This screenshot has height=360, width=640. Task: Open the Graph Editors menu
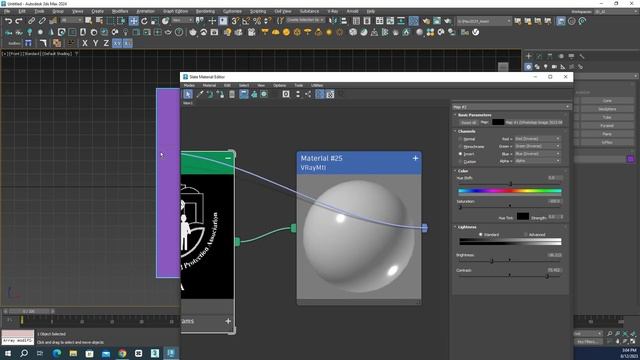point(176,11)
